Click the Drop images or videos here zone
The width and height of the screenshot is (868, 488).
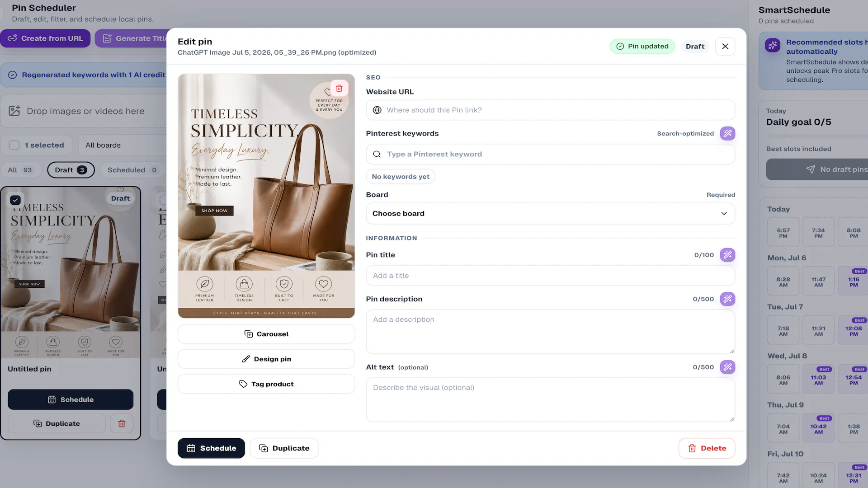(84, 111)
